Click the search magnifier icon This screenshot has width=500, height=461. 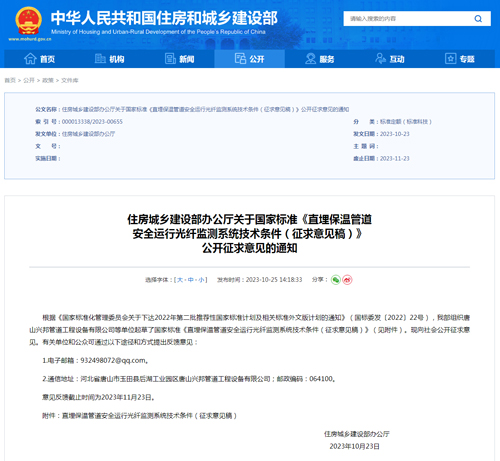[478, 19]
